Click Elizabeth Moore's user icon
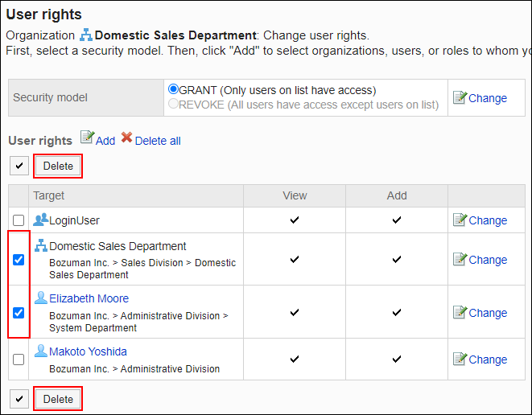Screen dimensions: 532x415 41,298
